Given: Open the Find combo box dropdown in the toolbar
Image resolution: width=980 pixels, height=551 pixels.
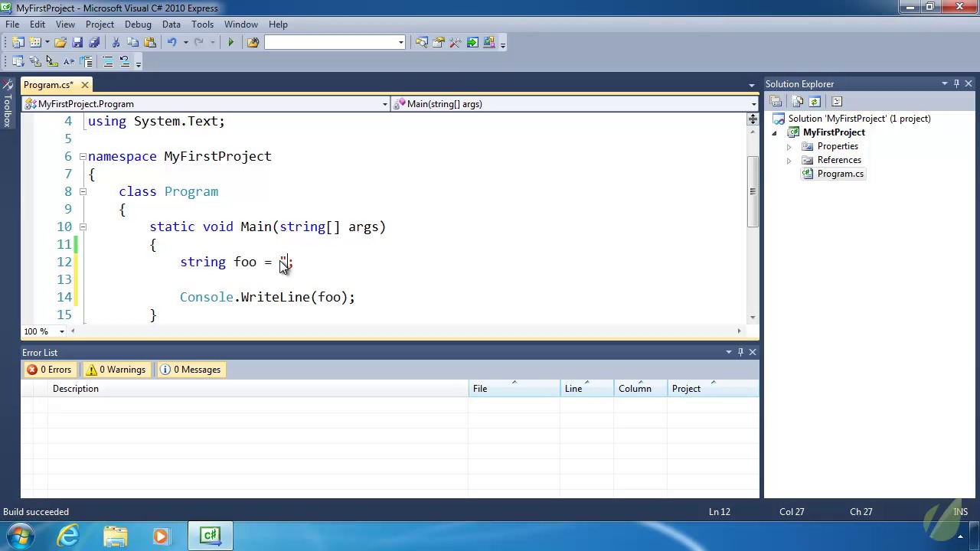Looking at the screenshot, I should [x=400, y=42].
